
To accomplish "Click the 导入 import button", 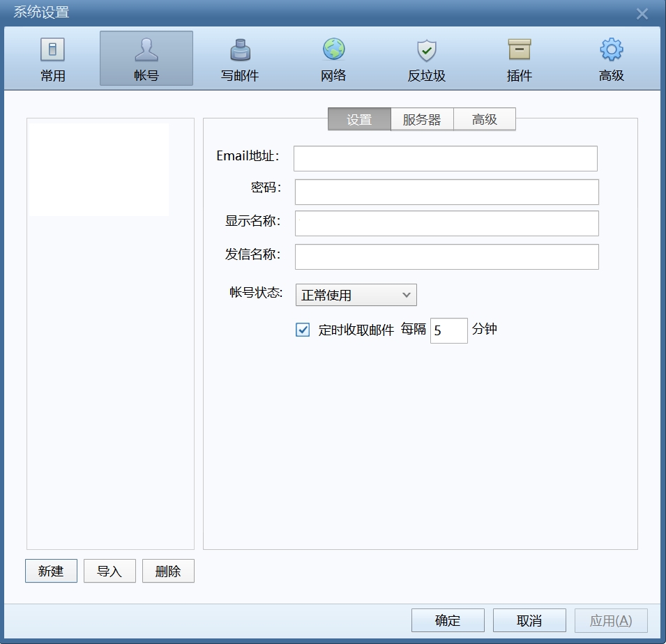I will click(109, 571).
